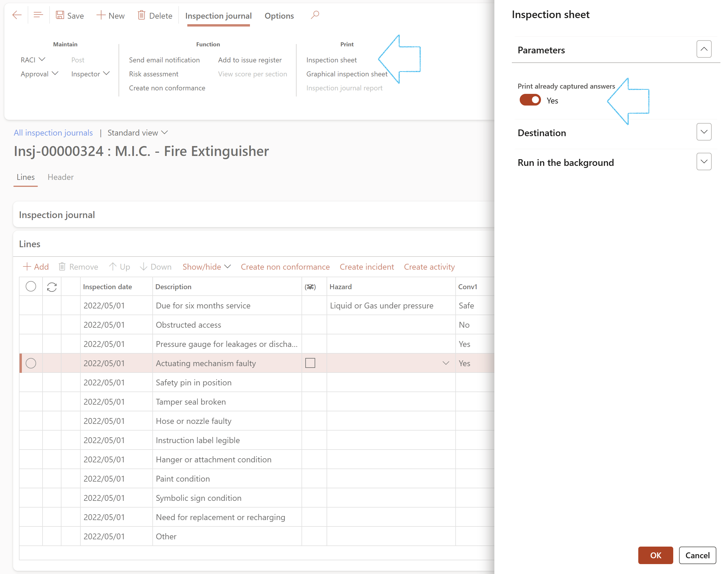Switch to the Options tab
728x574 pixels.
tap(279, 16)
